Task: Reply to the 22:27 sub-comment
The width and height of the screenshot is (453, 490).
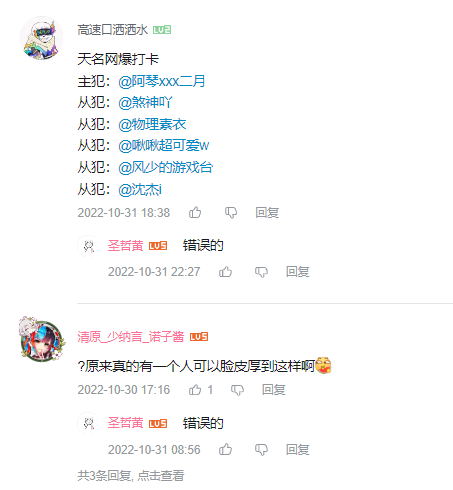Action: click(x=298, y=272)
